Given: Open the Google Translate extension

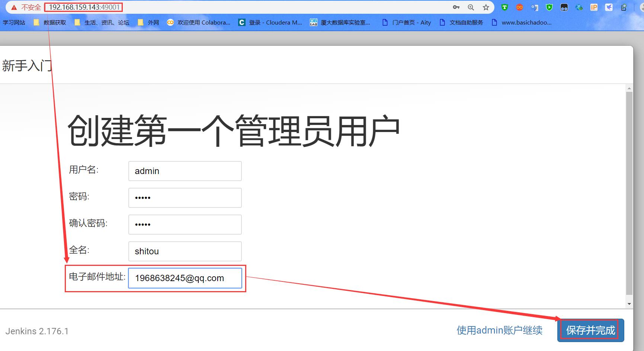Looking at the screenshot, I should click(x=535, y=7).
